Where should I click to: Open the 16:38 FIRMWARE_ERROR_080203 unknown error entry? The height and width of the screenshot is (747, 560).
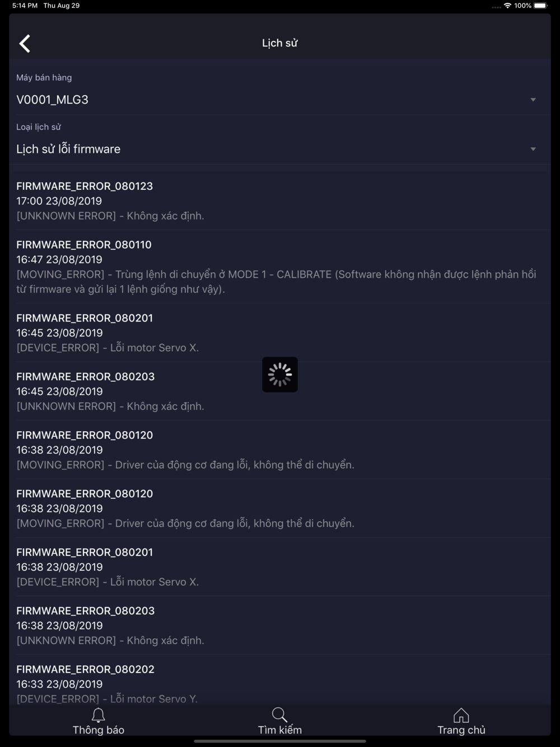tap(279, 625)
